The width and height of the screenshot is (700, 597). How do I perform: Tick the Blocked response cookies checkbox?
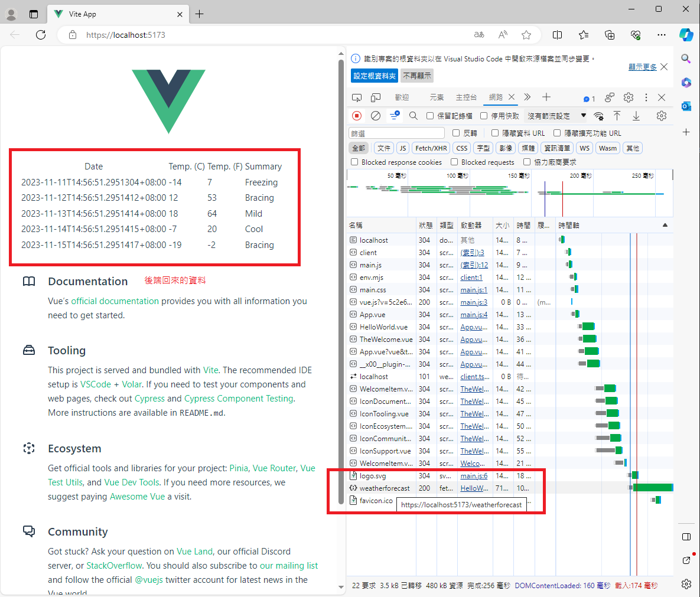[354, 162]
